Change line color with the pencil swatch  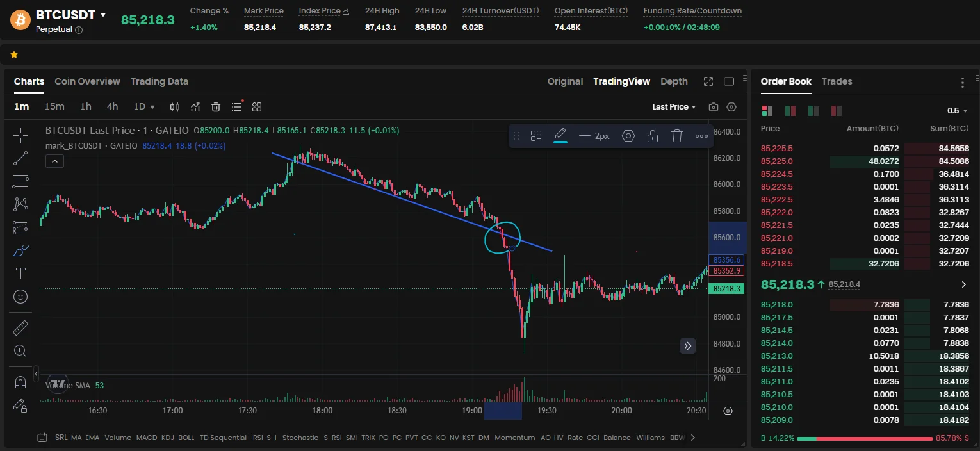(x=560, y=136)
